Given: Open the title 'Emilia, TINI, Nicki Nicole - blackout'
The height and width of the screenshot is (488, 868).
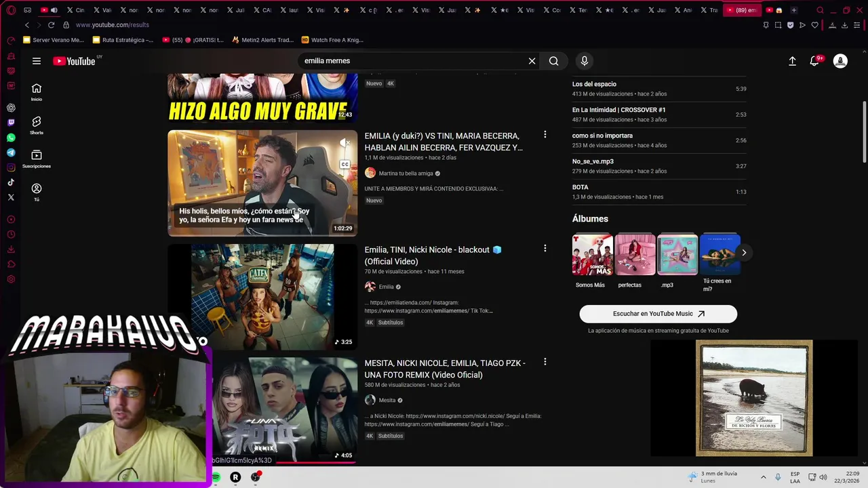Looking at the screenshot, I should (x=433, y=256).
